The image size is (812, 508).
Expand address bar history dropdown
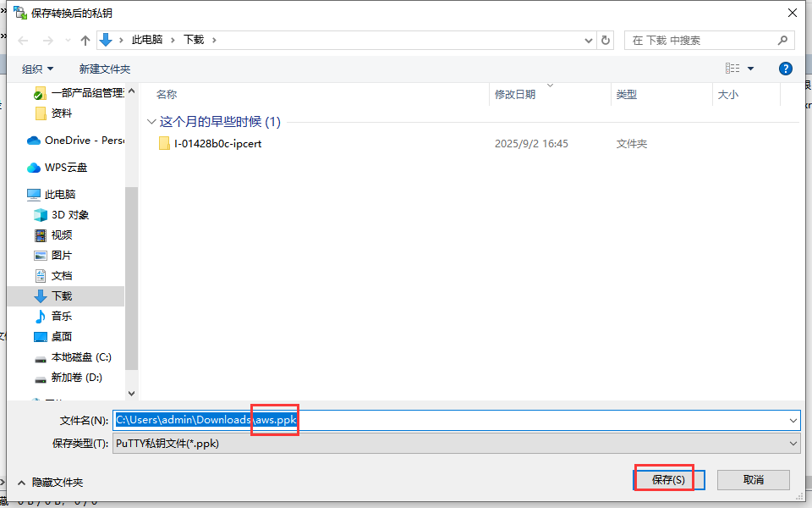tap(590, 41)
